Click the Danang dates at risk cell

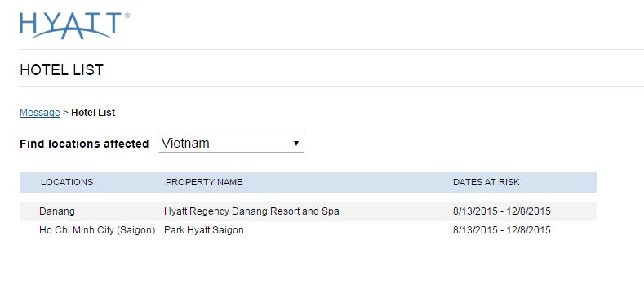pos(502,211)
